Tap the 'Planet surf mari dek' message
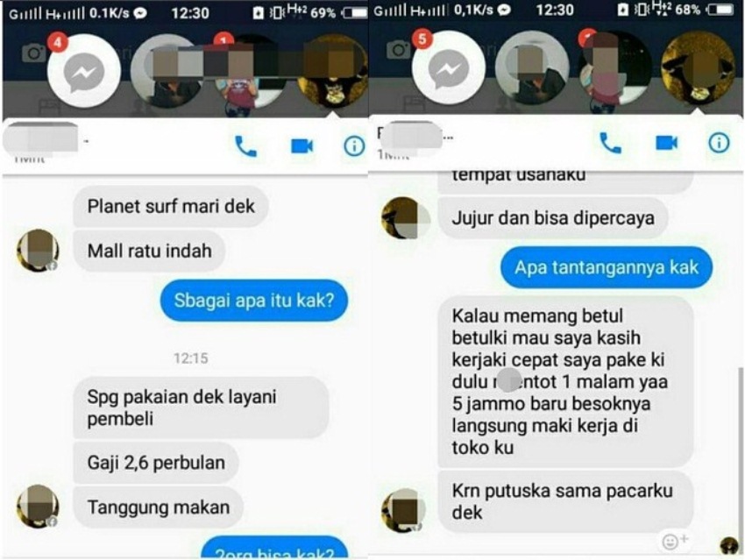 click(171, 207)
